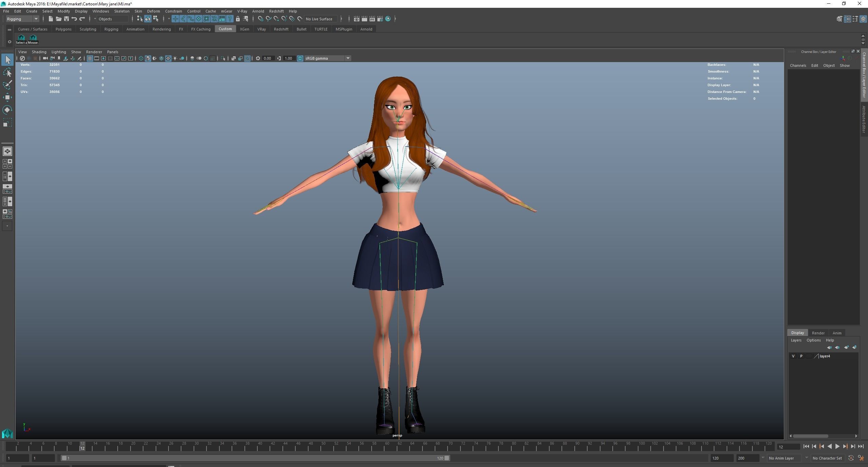Open animation preferences running-man icon
This screenshot has width=868, height=467.
coord(861,458)
